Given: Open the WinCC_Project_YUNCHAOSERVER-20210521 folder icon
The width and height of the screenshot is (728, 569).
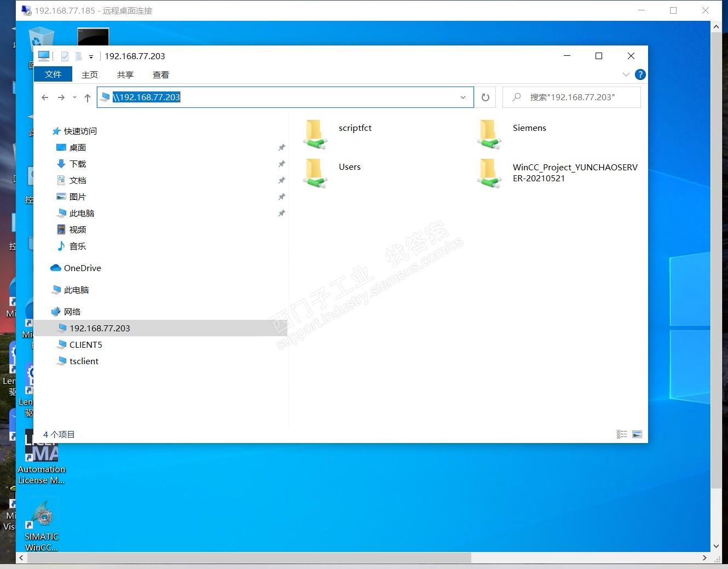Looking at the screenshot, I should [489, 173].
